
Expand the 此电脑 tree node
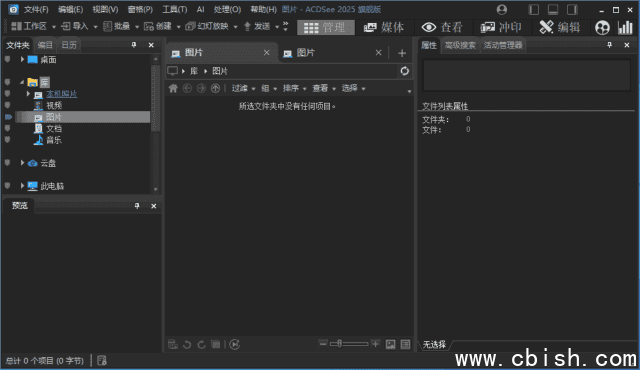[x=22, y=186]
